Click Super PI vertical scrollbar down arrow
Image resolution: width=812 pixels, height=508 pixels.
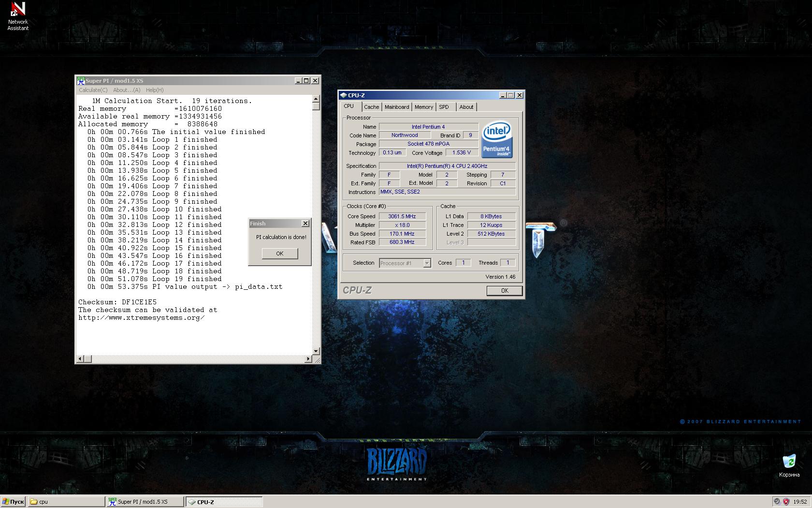click(x=316, y=351)
